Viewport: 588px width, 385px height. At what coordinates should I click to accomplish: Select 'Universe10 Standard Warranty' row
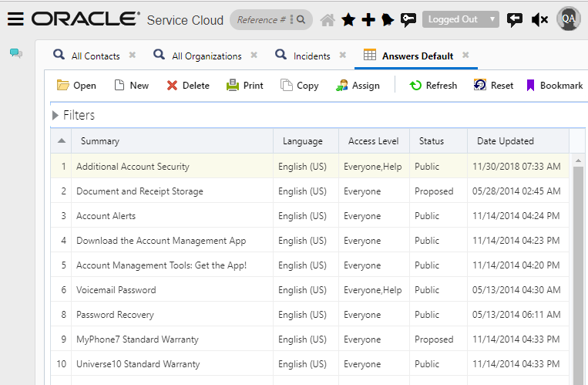pyautogui.click(x=310, y=363)
